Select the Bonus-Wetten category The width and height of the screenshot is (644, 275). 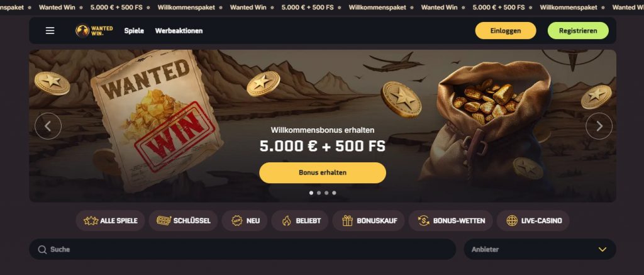[x=450, y=221]
